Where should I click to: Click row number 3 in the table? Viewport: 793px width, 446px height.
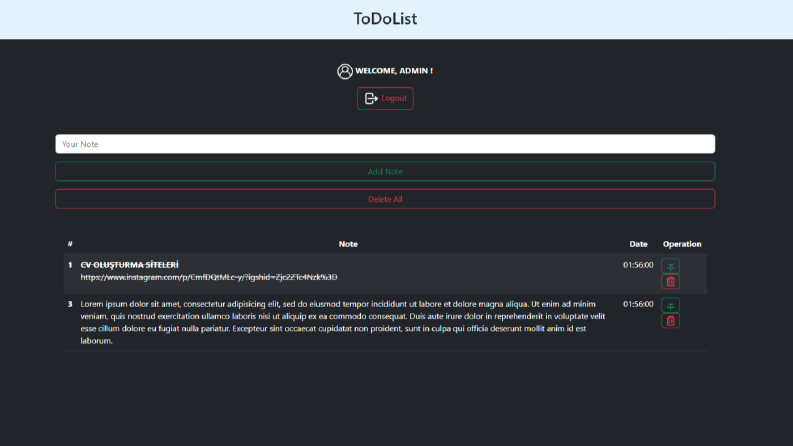point(70,304)
